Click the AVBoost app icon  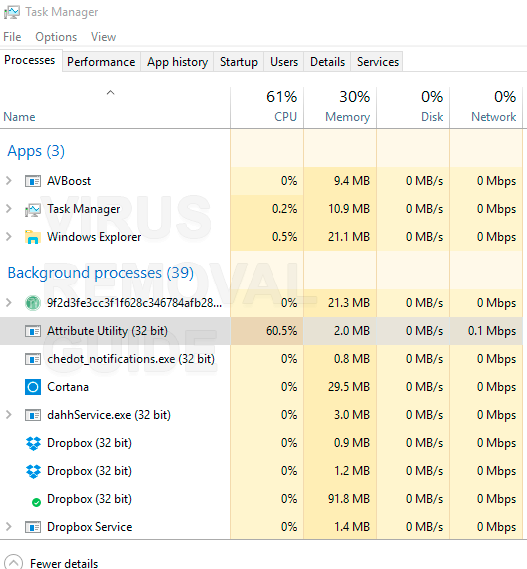pyautogui.click(x=33, y=181)
